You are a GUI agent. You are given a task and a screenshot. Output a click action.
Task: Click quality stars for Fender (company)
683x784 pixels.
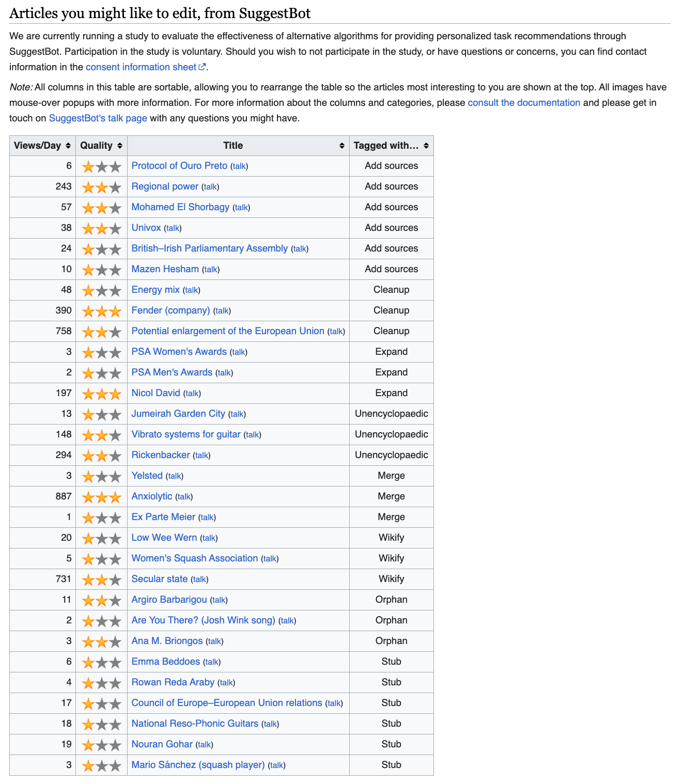click(102, 311)
